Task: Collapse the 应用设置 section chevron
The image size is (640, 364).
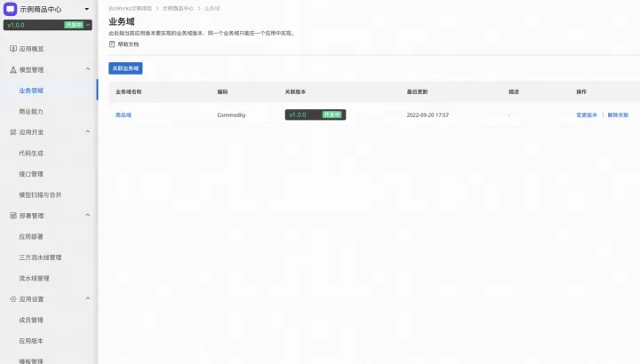Action: tap(88, 299)
